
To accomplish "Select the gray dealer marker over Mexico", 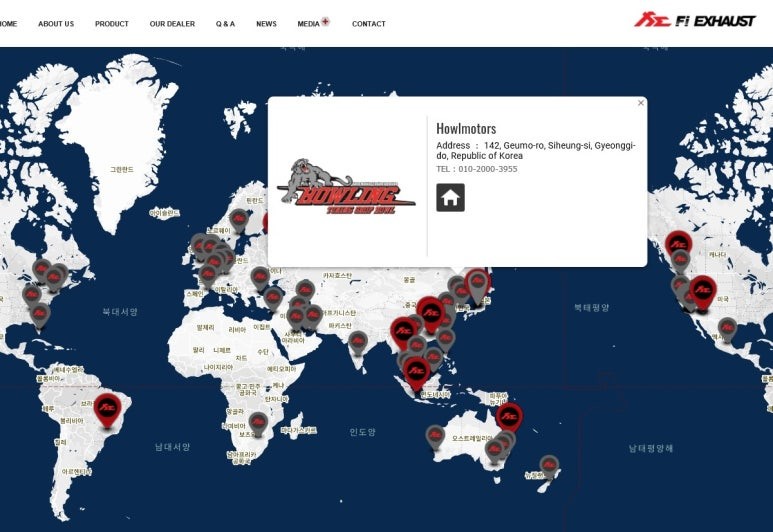I will click(727, 328).
